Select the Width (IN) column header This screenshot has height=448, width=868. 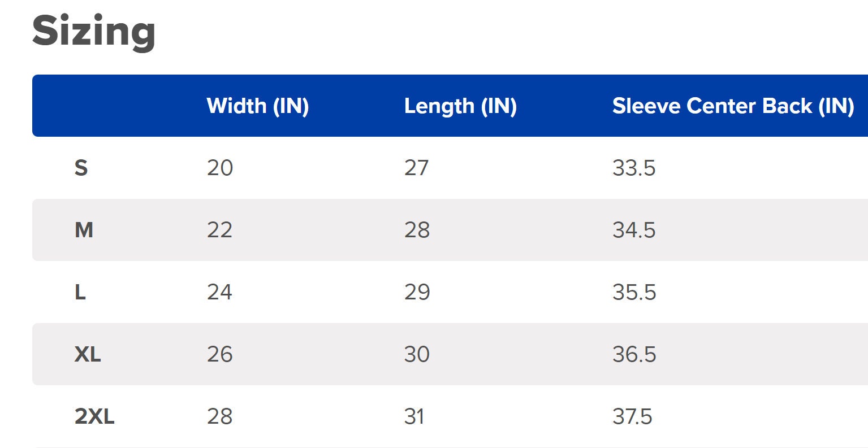[258, 106]
